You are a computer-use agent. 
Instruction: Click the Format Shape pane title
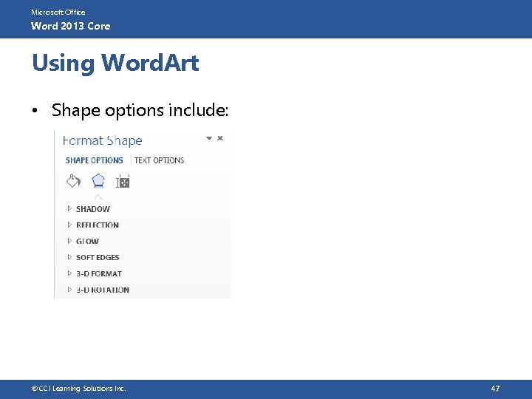[103, 140]
